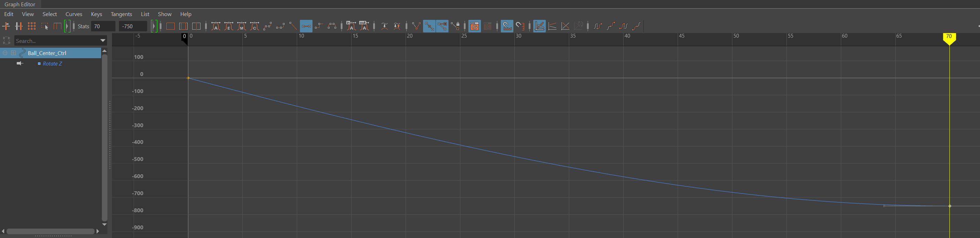This screenshot has height=238, width=980.
Task: Set Post-Infinity Cycle with Offset
Action: pos(636,26)
